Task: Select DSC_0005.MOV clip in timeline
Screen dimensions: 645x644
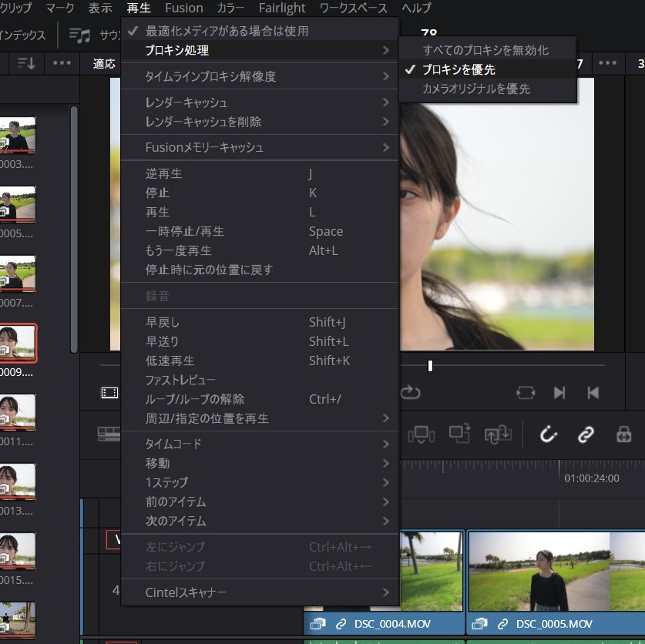Action: click(556, 582)
